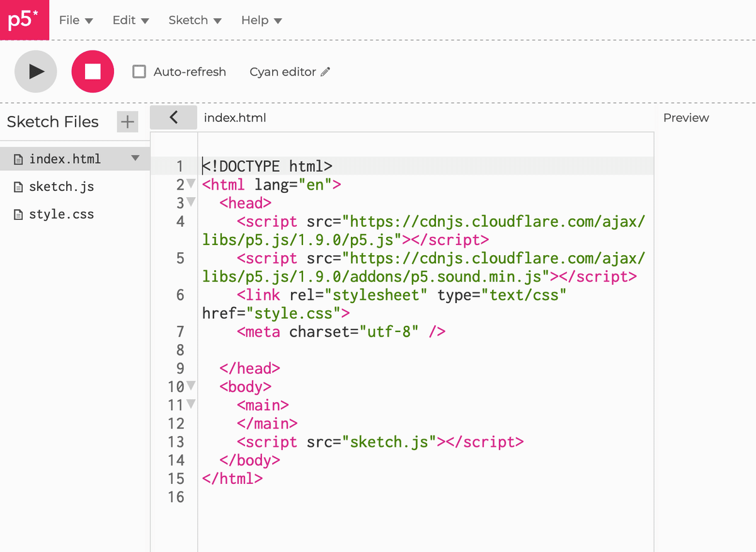The height and width of the screenshot is (552, 756).
Task: Click the sketch.js file icon
Action: click(x=18, y=187)
